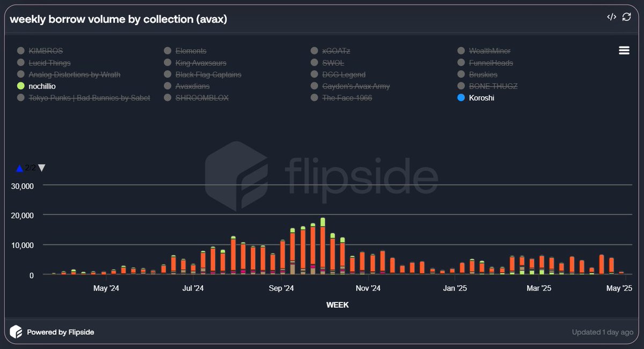Go to next legend page arrow
644x349 pixels.
coord(42,168)
